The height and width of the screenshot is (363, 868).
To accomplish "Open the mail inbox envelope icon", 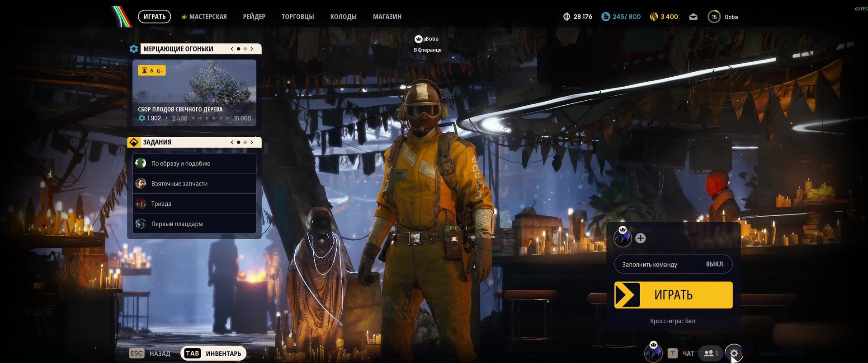I will [x=693, y=17].
